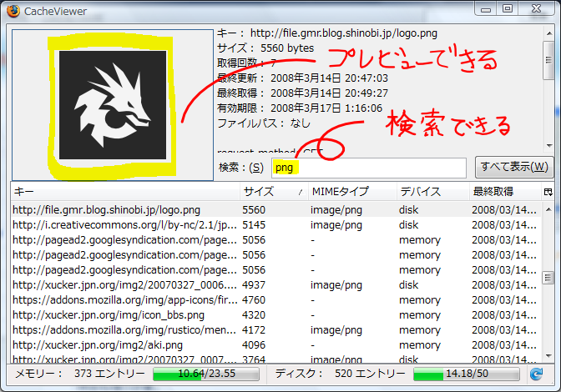Focus the 検索 search input field
Screen dimensions: 561x392
coord(368,168)
